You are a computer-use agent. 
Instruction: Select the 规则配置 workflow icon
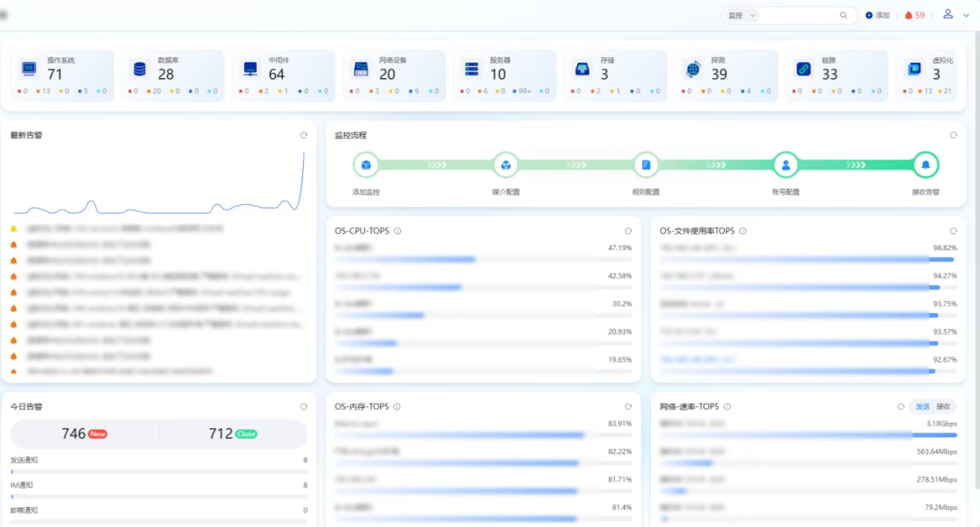[x=645, y=165]
